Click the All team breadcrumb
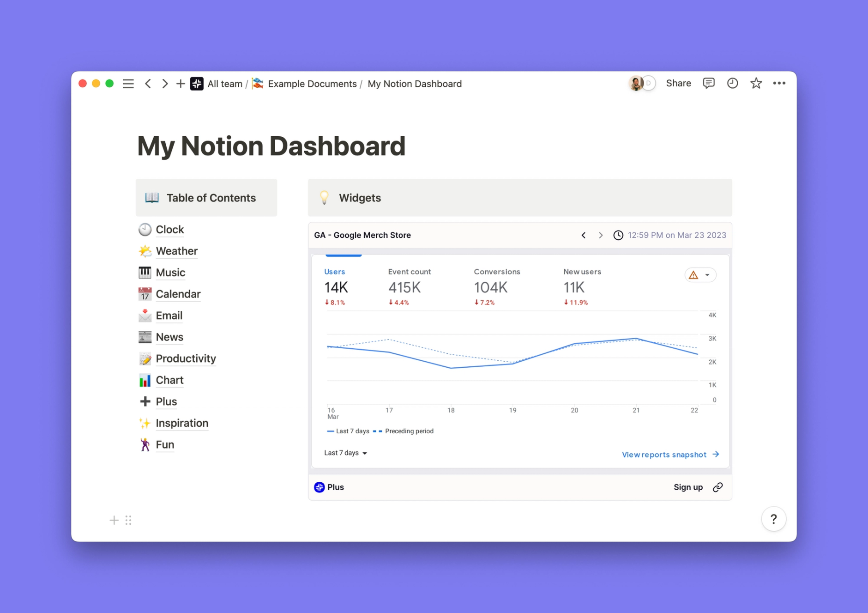 coord(225,84)
